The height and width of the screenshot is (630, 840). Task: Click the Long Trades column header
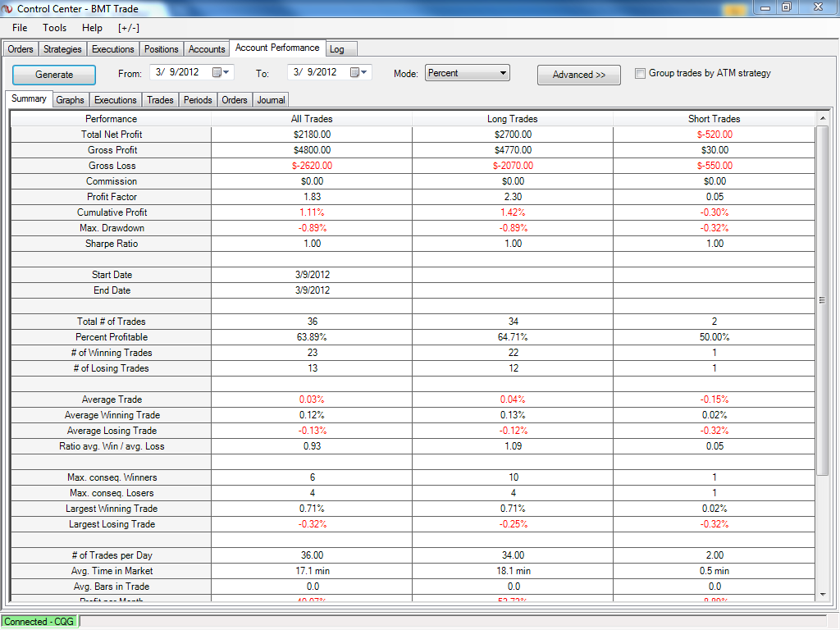[x=513, y=119]
